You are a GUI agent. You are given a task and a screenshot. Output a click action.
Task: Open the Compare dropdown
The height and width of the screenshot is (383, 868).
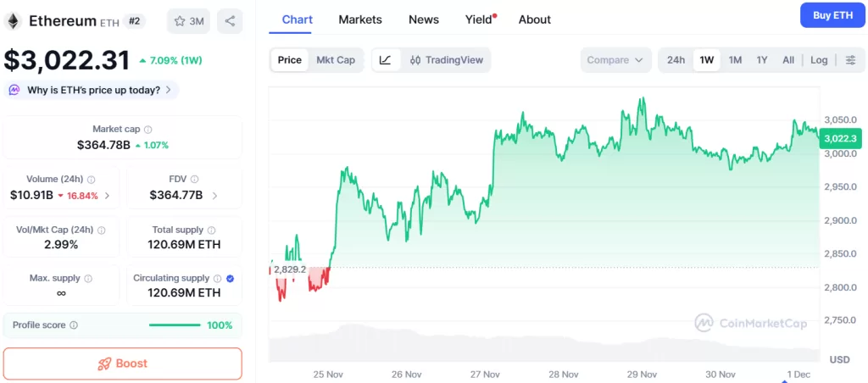(x=616, y=60)
